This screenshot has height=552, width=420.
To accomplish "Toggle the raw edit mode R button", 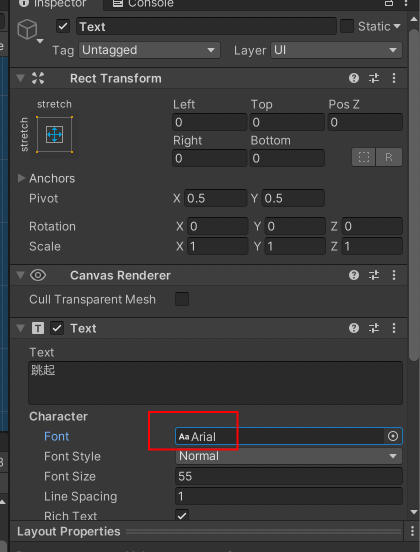I will tap(389, 157).
